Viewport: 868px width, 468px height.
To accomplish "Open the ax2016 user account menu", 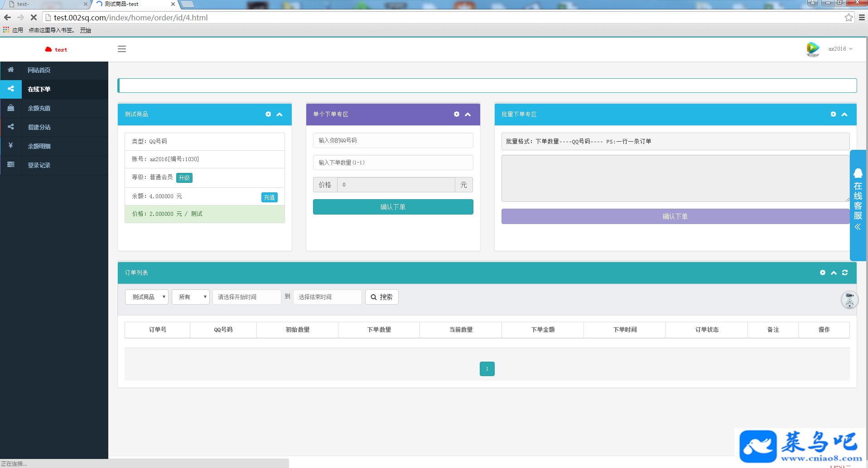I will [840, 49].
